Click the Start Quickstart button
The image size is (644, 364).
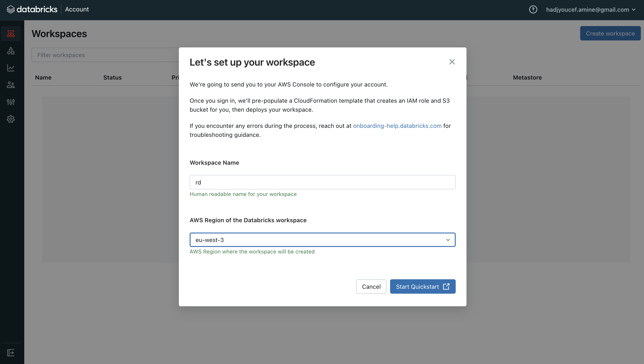coord(422,286)
